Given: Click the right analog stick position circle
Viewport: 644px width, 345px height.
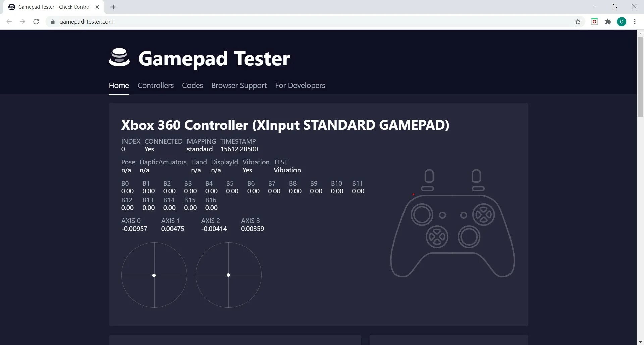Looking at the screenshot, I should (x=228, y=275).
